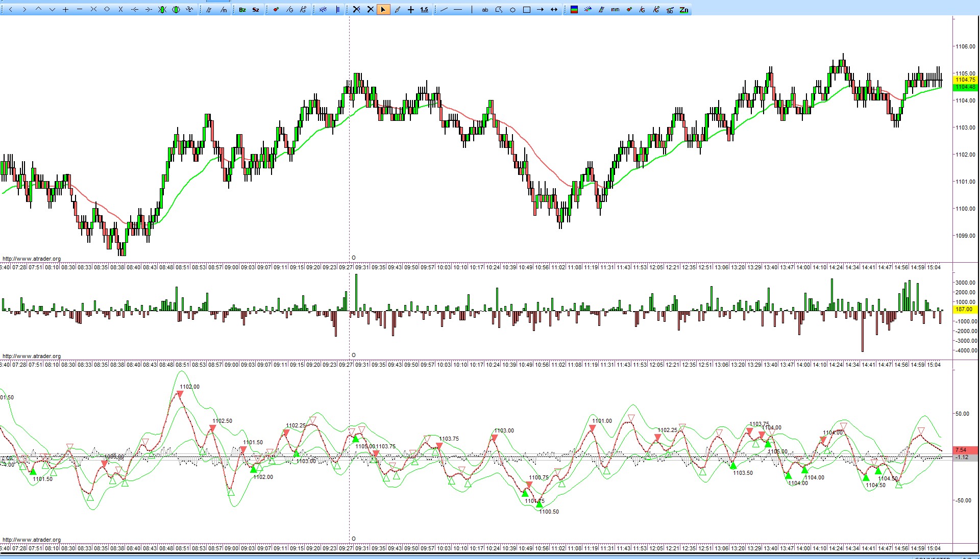
Task: Click the left chevron scroll-back icon
Action: click(11, 10)
